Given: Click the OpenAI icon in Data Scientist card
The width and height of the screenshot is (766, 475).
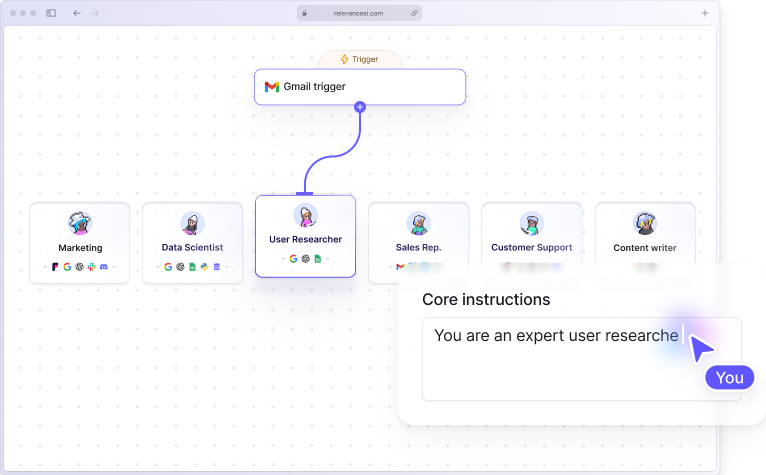Looking at the screenshot, I should [x=180, y=267].
